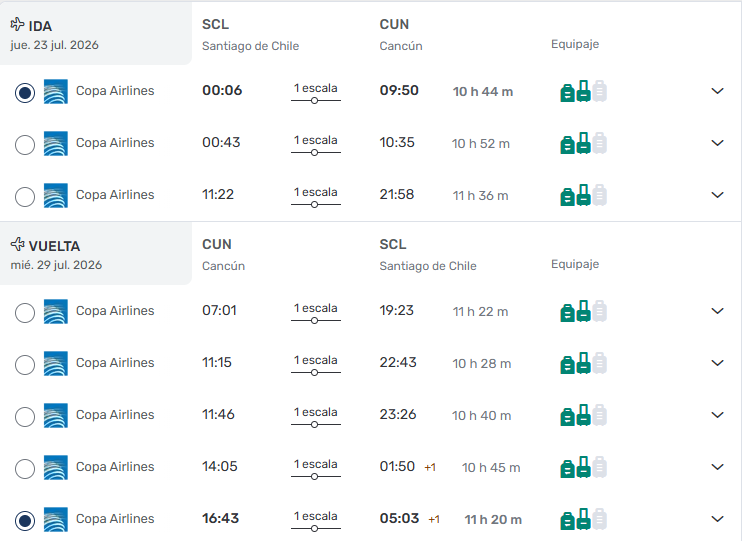The width and height of the screenshot is (742, 541).
Task: Click the VUELTA section header tab
Action: (96, 254)
